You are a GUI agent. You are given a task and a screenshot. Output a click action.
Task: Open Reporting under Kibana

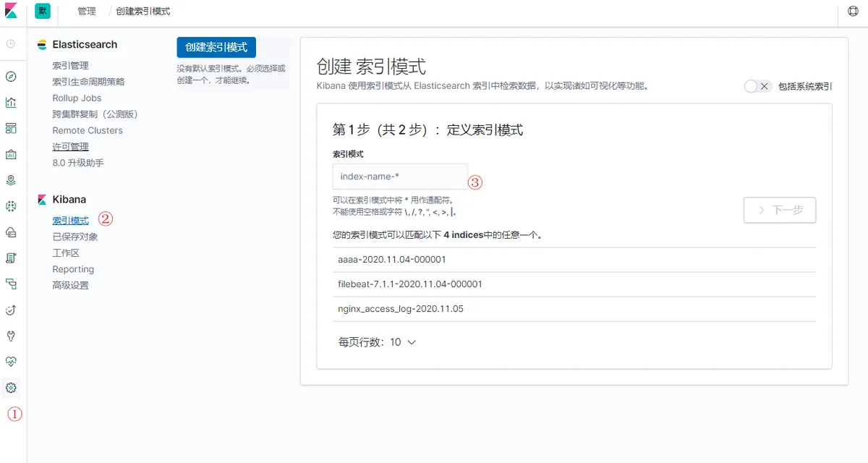point(73,269)
